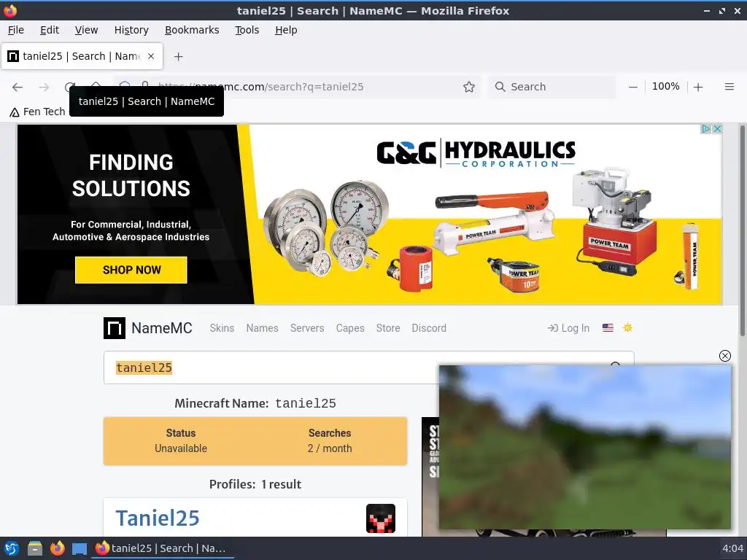The image size is (747, 560).
Task: Bookmark this page with the star icon
Action: (x=469, y=87)
